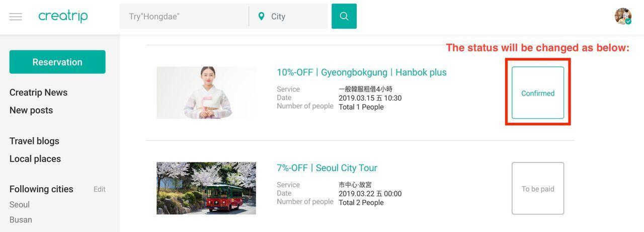Viewport: 644px width, 232px height.
Task: Open Travel blogs section
Action: 34,141
